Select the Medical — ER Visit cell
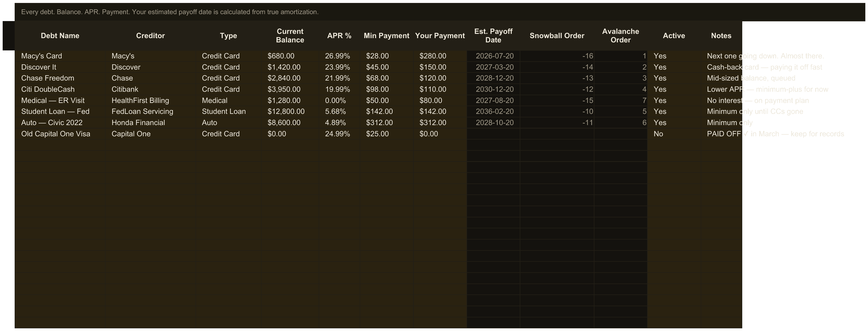The width and height of the screenshot is (868, 331). point(60,101)
